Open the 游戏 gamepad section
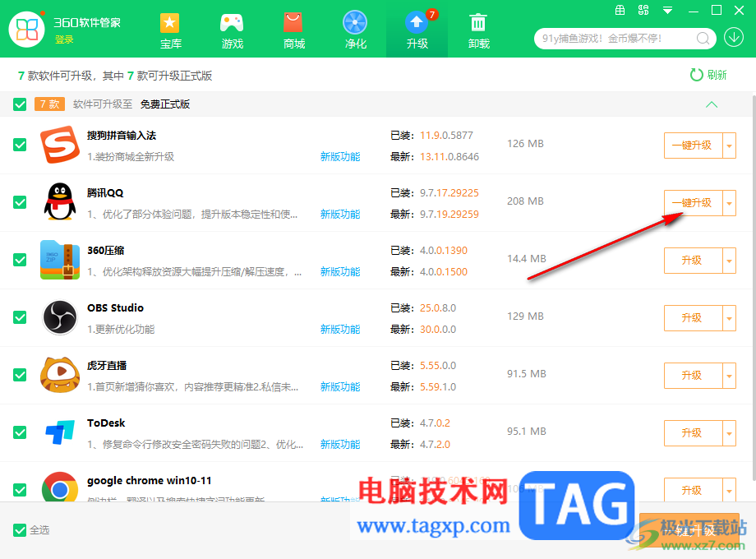 pos(232,31)
